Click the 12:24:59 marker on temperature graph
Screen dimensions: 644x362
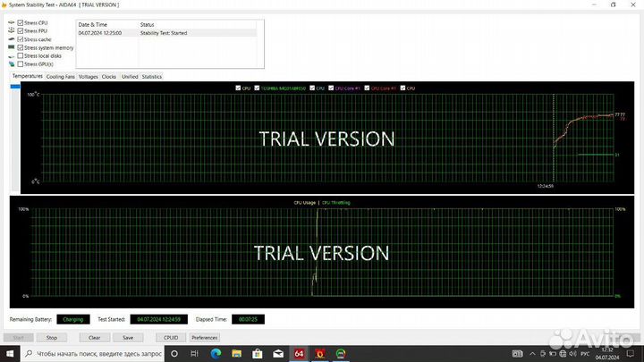click(545, 186)
